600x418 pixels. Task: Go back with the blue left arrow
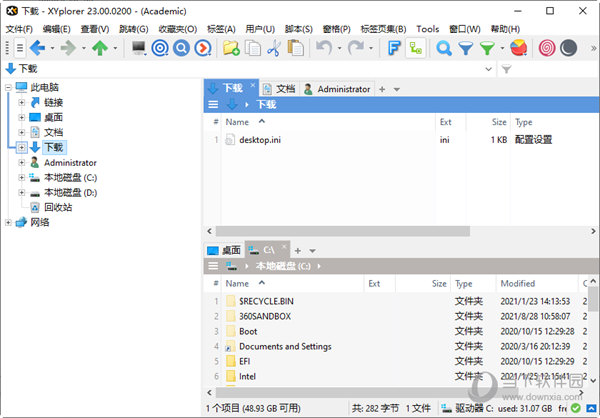pyautogui.click(x=37, y=48)
